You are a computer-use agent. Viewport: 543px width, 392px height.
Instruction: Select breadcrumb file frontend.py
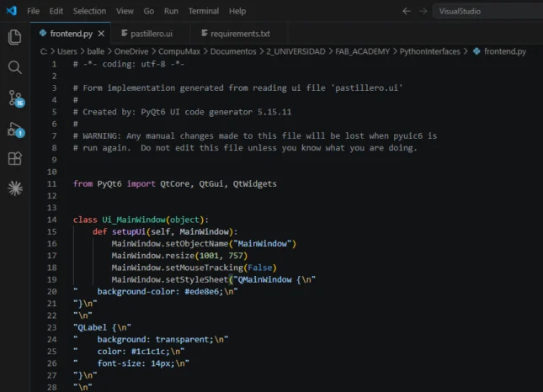[505, 51]
